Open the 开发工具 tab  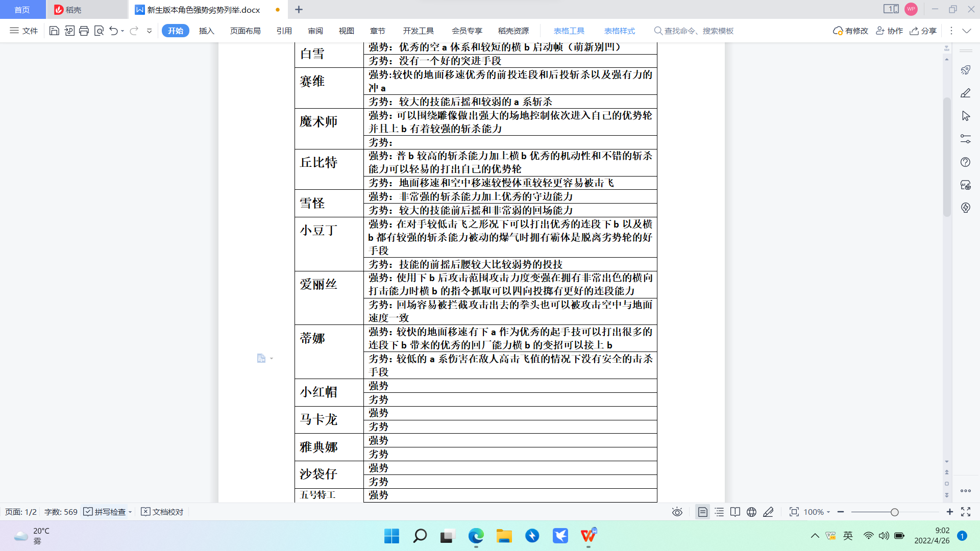(x=419, y=31)
